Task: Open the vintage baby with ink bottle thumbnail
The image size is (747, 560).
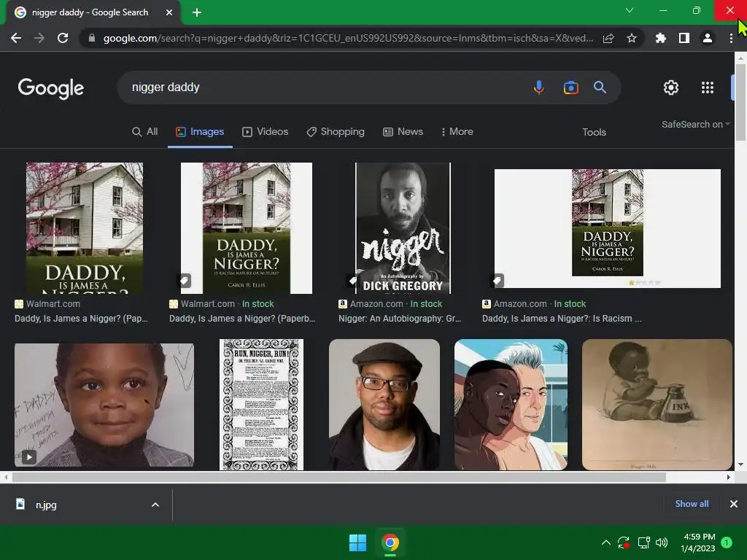Action: coord(657,405)
